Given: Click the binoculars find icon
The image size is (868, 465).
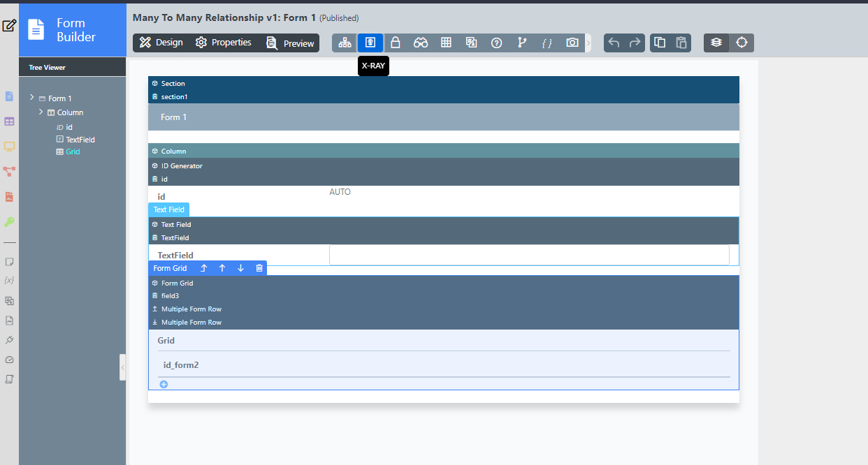Looking at the screenshot, I should coord(421,43).
